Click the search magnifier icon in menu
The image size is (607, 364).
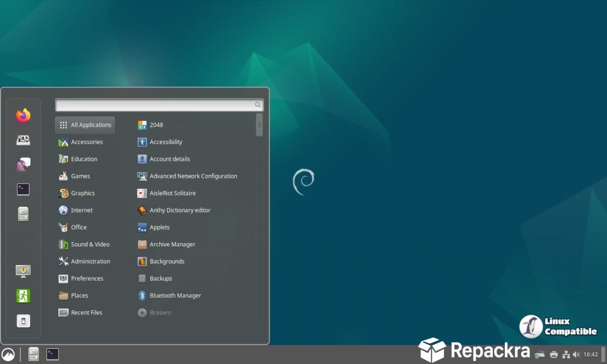coord(258,105)
